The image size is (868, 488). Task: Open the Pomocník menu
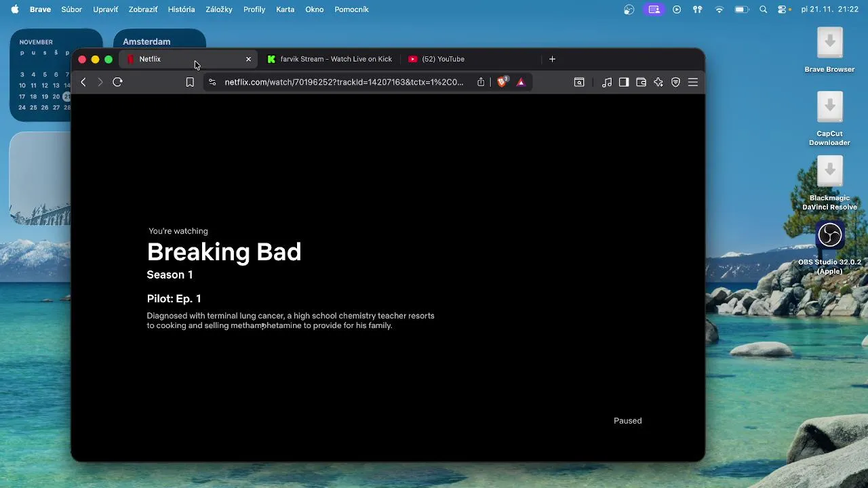351,9
